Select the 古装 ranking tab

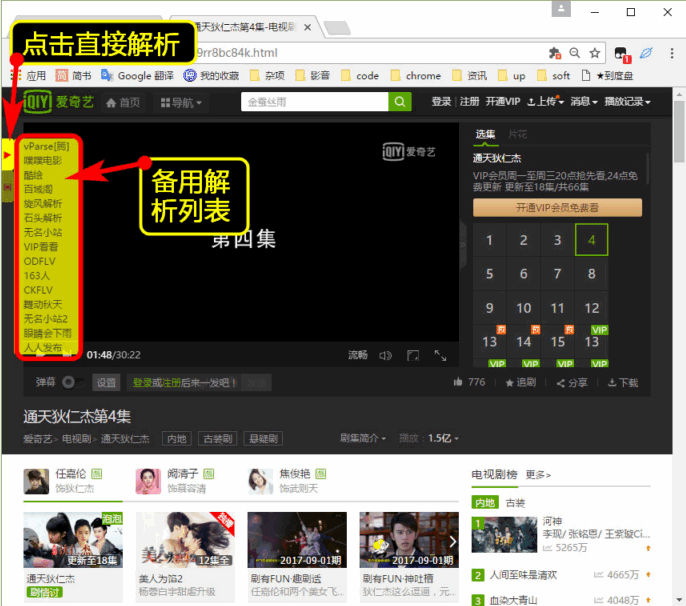(x=515, y=502)
